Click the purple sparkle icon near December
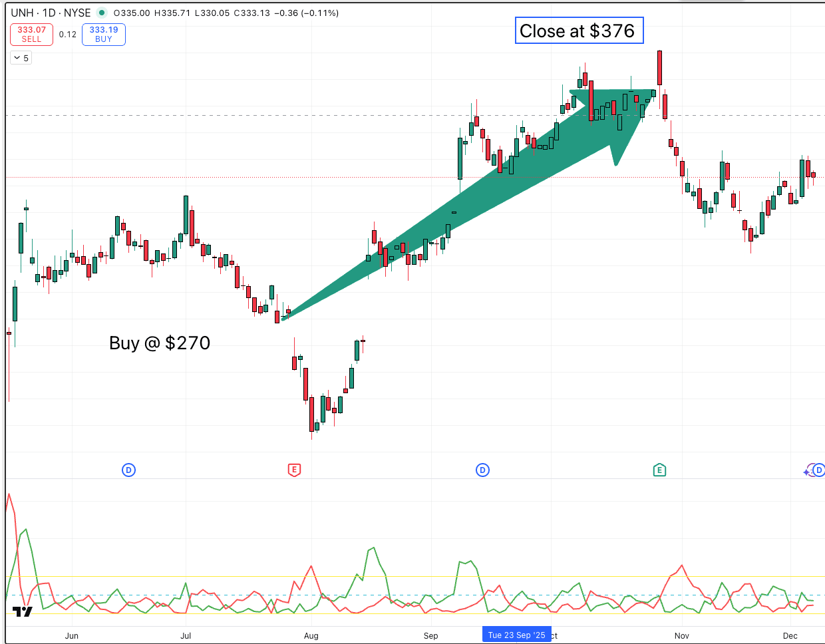The image size is (825, 644). pyautogui.click(x=807, y=472)
